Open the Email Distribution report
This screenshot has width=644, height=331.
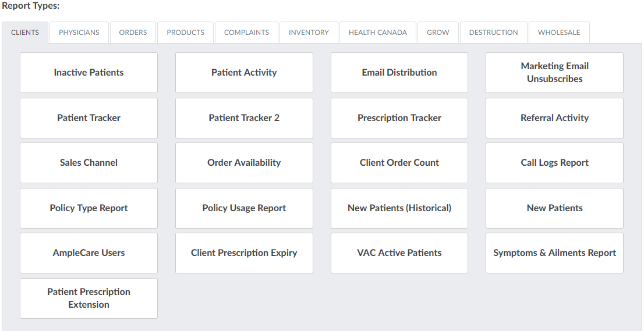pyautogui.click(x=399, y=73)
